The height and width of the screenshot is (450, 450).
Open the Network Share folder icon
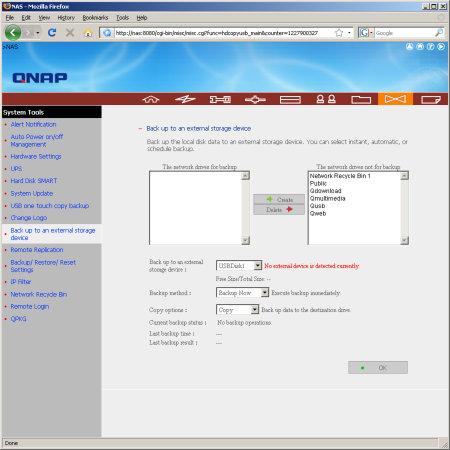pos(361,99)
